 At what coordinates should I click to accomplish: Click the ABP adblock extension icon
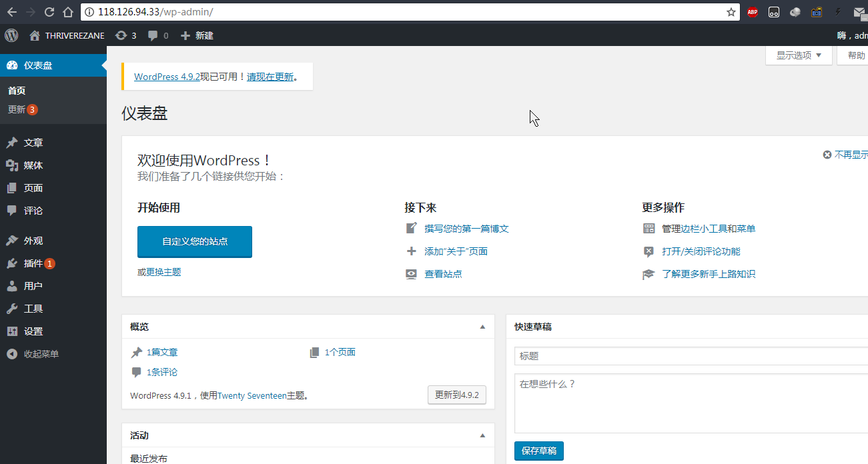[753, 12]
